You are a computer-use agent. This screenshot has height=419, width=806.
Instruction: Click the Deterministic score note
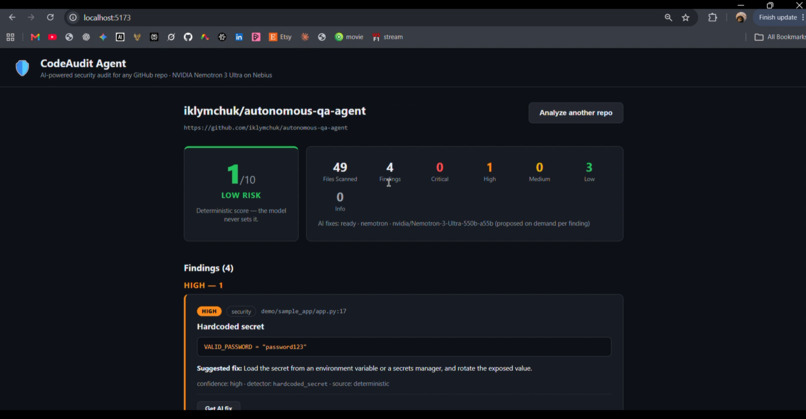tap(241, 215)
